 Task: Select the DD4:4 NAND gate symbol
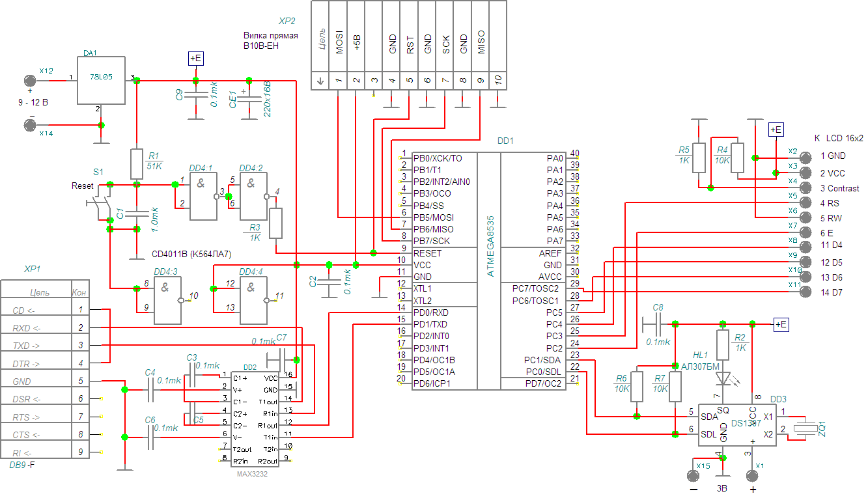pyautogui.click(x=253, y=301)
